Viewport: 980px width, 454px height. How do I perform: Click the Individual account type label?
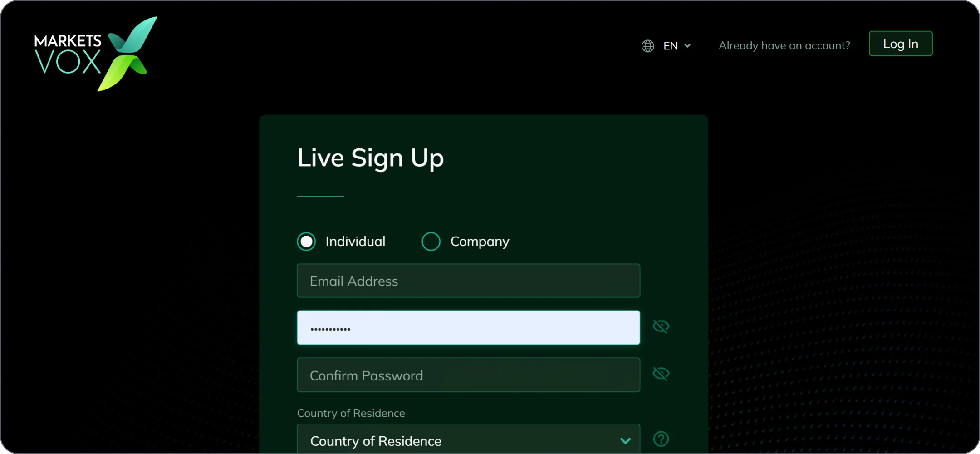pyautogui.click(x=355, y=242)
